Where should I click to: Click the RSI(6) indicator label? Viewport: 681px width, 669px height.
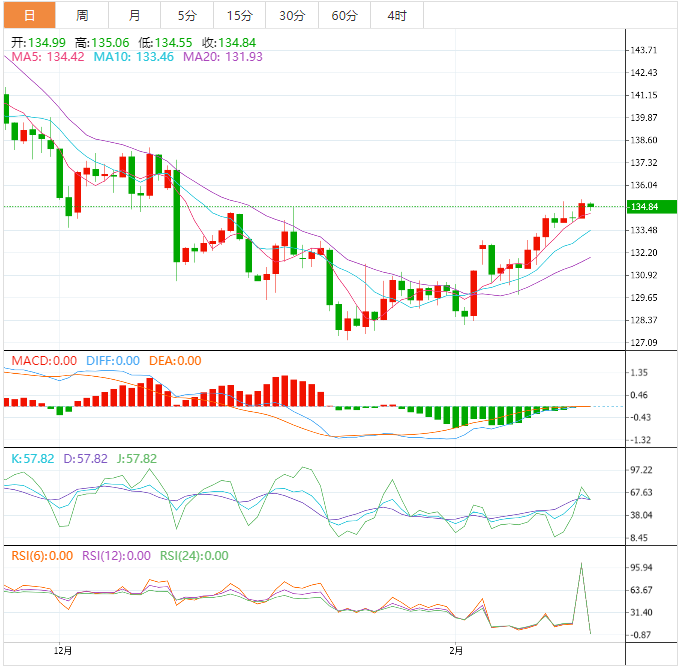40,556
